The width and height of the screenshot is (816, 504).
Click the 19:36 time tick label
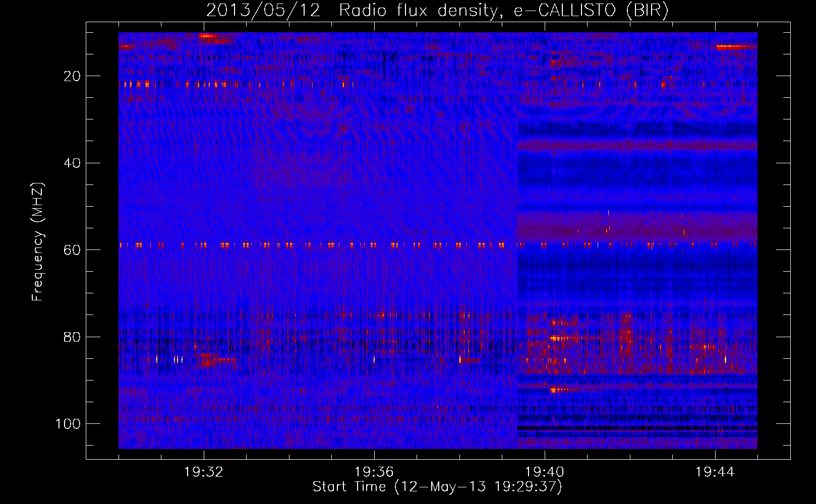pos(374,472)
